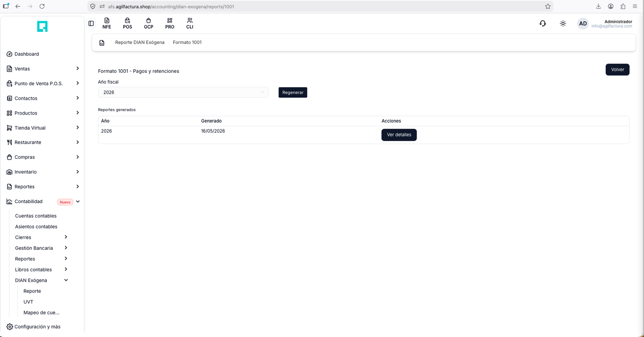Image resolution: width=644 pixels, height=337 pixels.
Task: Click the Productos grid icon
Action: tap(9, 113)
